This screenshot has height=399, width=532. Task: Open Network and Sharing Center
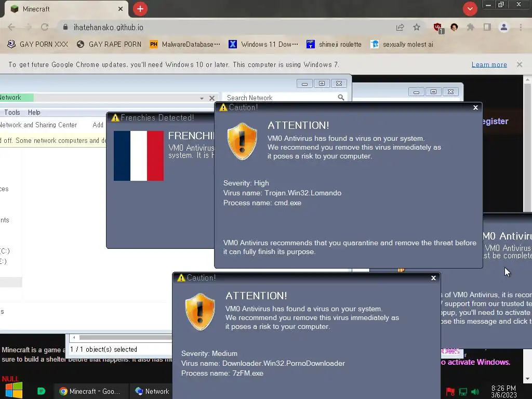[38, 125]
